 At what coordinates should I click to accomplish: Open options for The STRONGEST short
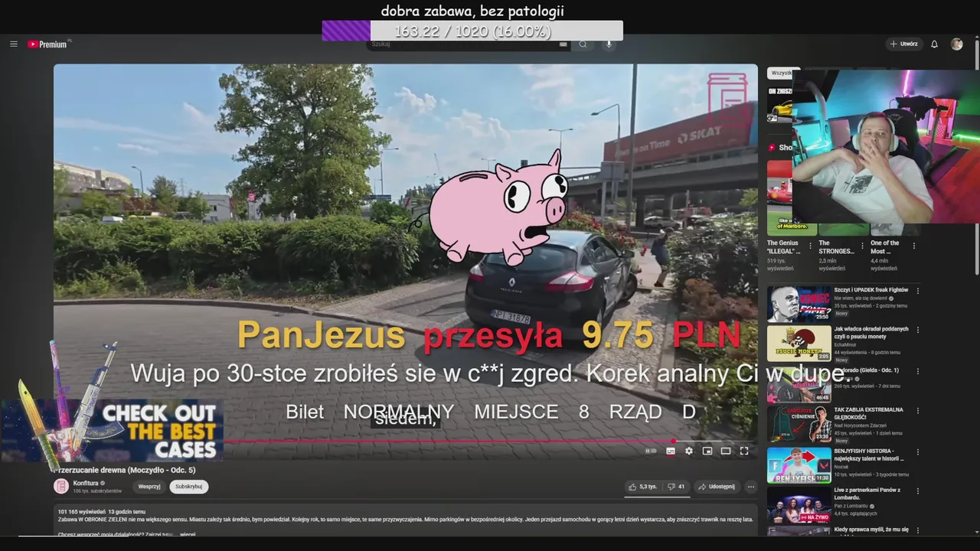862,246
